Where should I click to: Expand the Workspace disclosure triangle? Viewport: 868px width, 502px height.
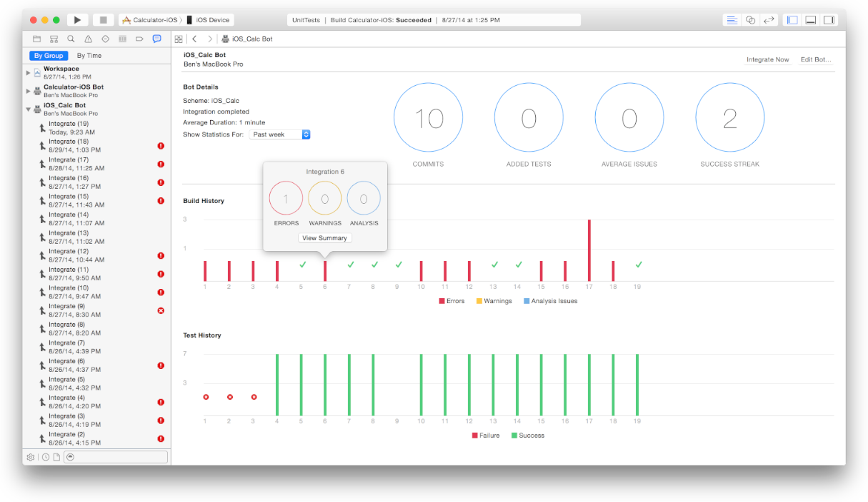pos(29,72)
